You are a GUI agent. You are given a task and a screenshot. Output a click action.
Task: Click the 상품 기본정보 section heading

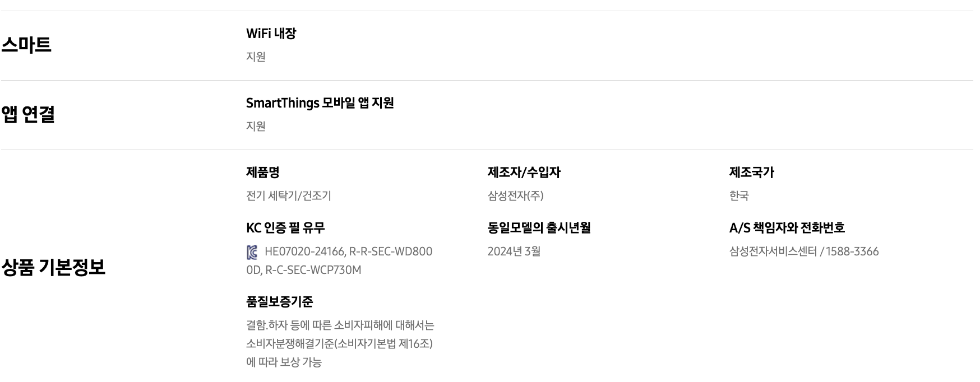(53, 267)
